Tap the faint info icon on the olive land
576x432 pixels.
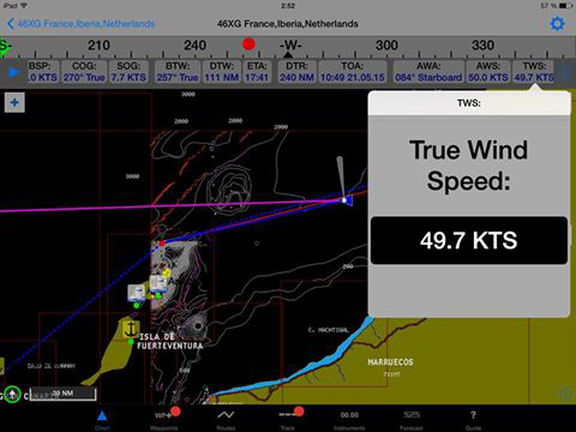[x=565, y=394]
